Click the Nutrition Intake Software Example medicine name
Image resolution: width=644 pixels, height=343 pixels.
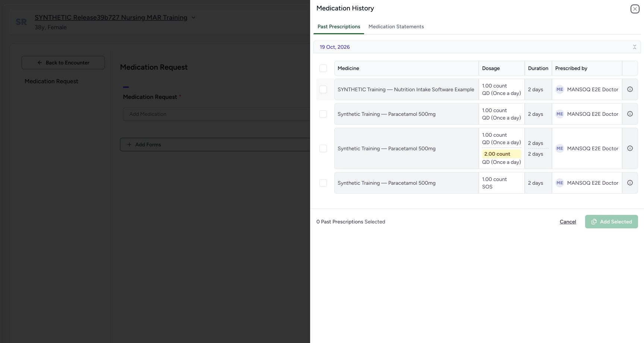[406, 89]
